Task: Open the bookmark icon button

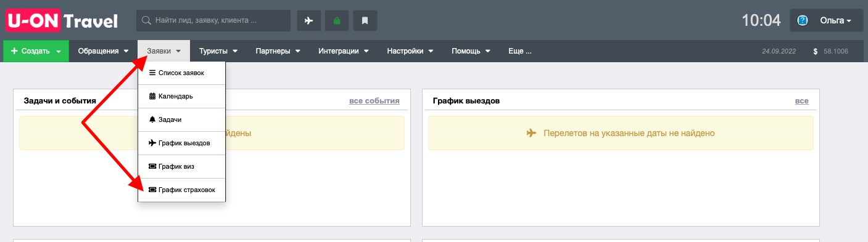Action: point(365,20)
